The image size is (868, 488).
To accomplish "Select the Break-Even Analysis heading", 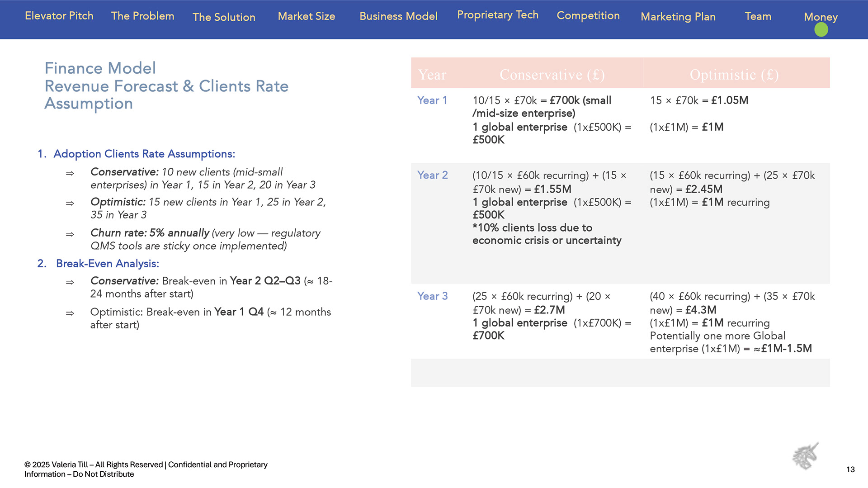I will pos(107,263).
